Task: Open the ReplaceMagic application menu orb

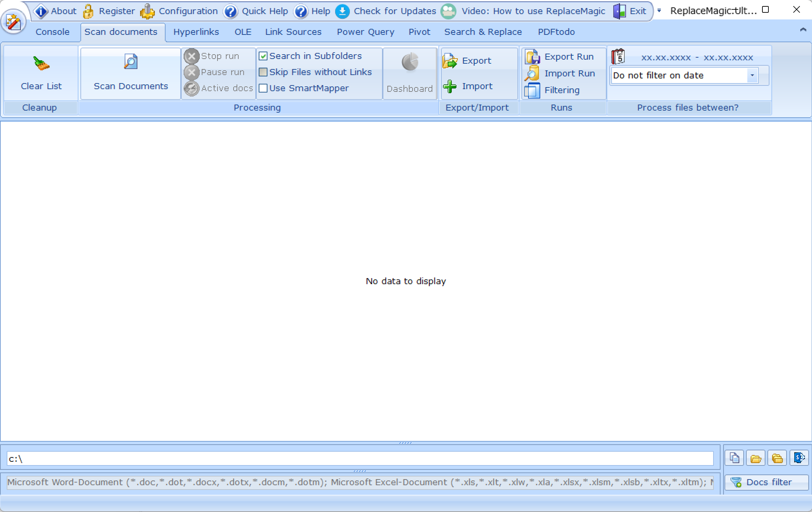Action: pyautogui.click(x=13, y=22)
